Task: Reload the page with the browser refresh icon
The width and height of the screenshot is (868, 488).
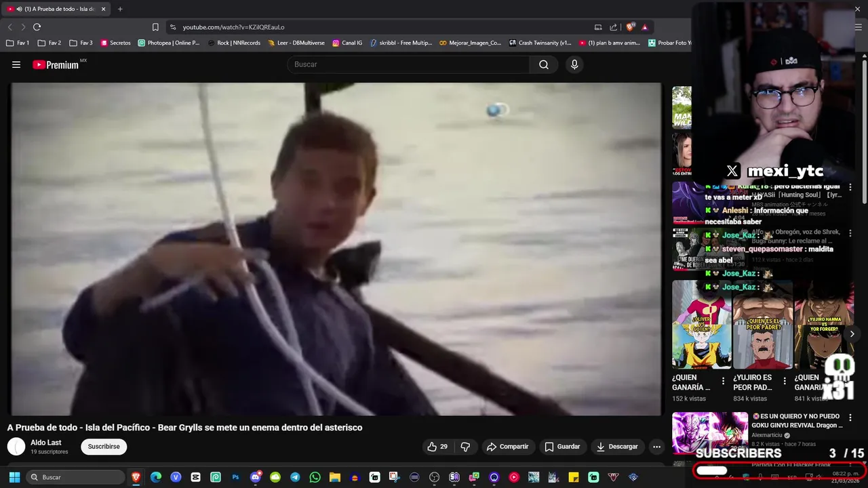Action: [37, 27]
